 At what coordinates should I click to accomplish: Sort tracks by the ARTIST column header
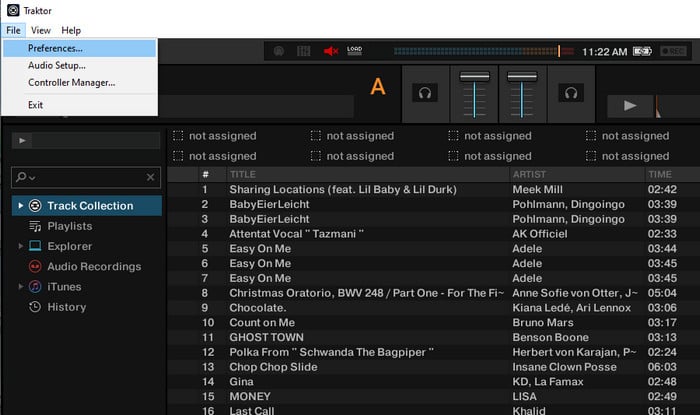click(529, 174)
